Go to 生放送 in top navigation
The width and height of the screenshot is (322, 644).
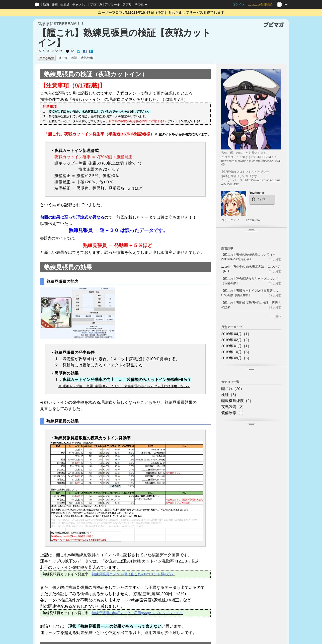coord(65,5)
